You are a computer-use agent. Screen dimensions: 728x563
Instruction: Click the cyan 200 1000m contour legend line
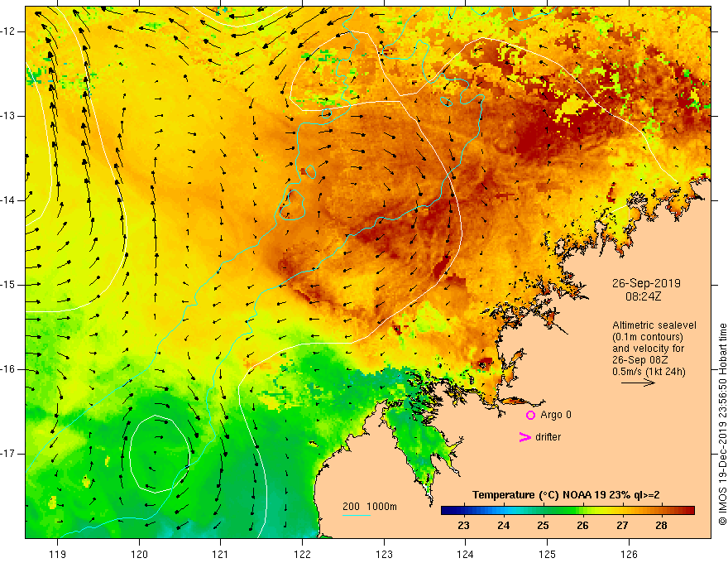[357, 515]
